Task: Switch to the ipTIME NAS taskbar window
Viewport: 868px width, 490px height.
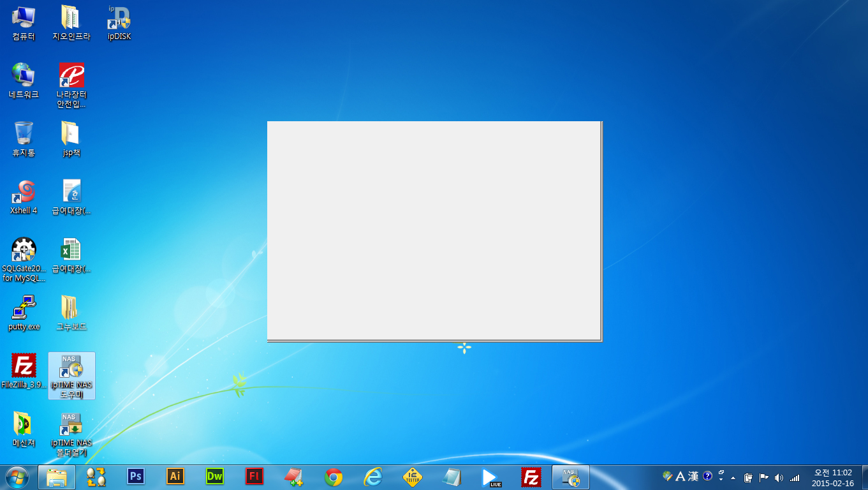Action: coord(571,477)
